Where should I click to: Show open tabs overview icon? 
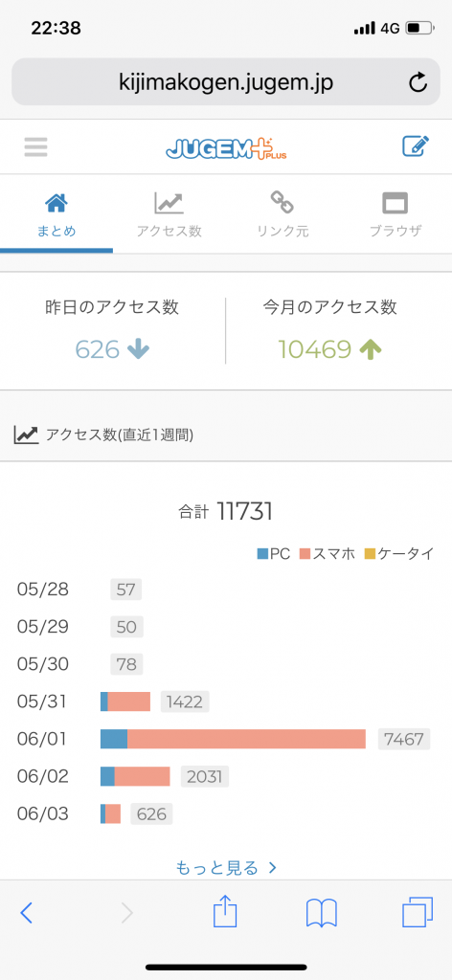coord(417,912)
